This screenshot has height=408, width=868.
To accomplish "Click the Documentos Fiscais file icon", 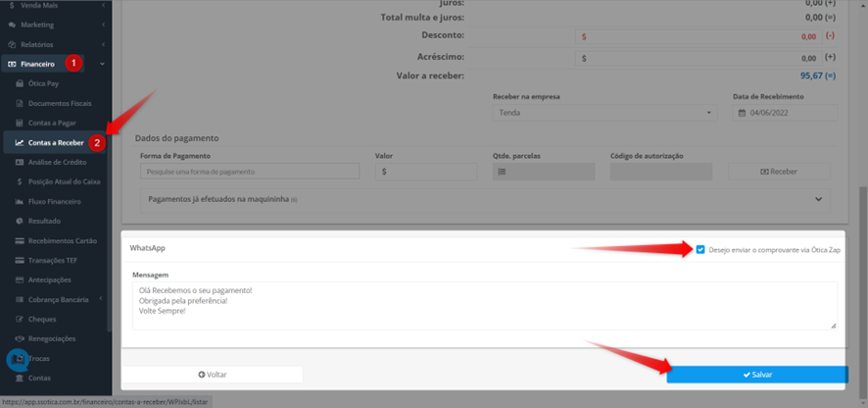I will 20,103.
